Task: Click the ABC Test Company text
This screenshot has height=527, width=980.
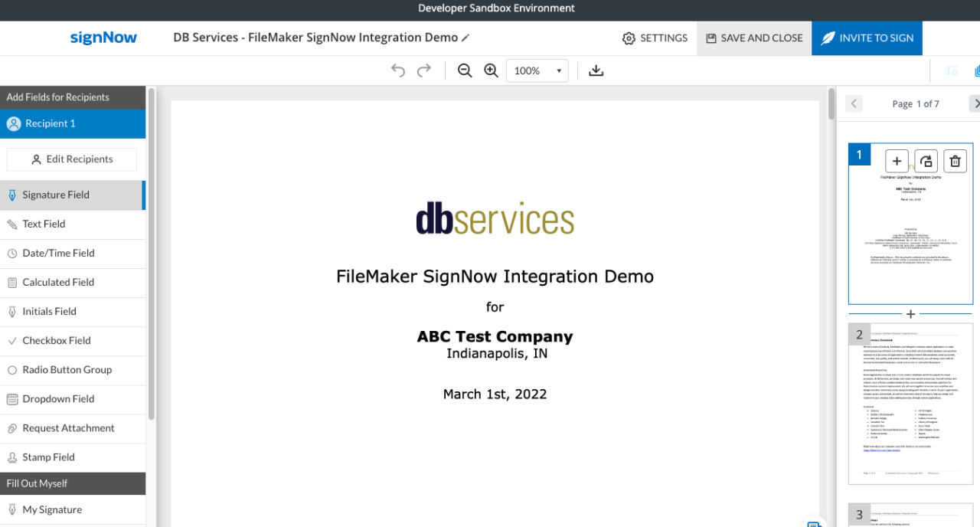Action: [x=495, y=336]
